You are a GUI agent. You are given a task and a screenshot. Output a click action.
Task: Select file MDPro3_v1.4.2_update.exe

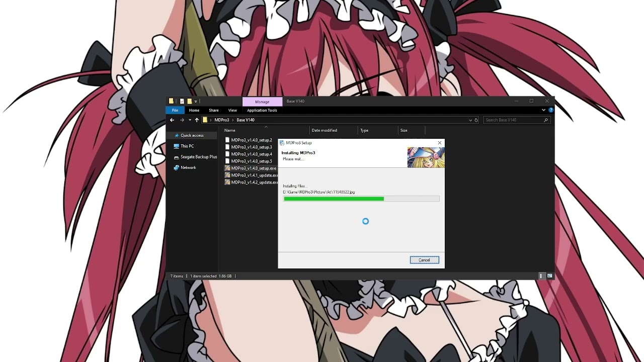click(x=254, y=183)
